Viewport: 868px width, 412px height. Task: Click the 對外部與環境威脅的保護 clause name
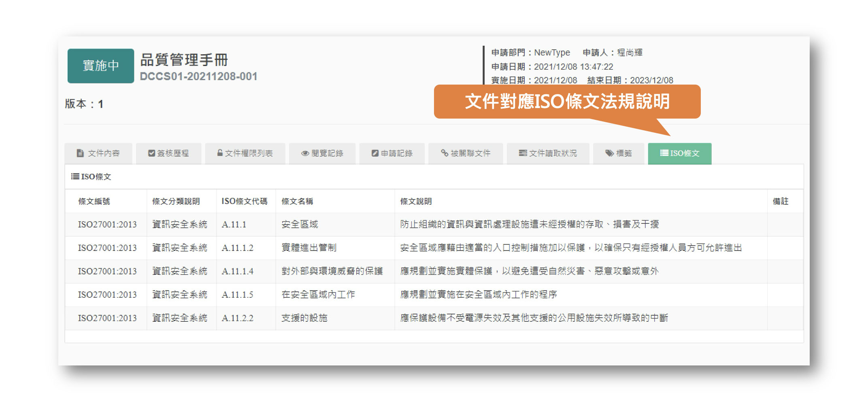point(332,271)
